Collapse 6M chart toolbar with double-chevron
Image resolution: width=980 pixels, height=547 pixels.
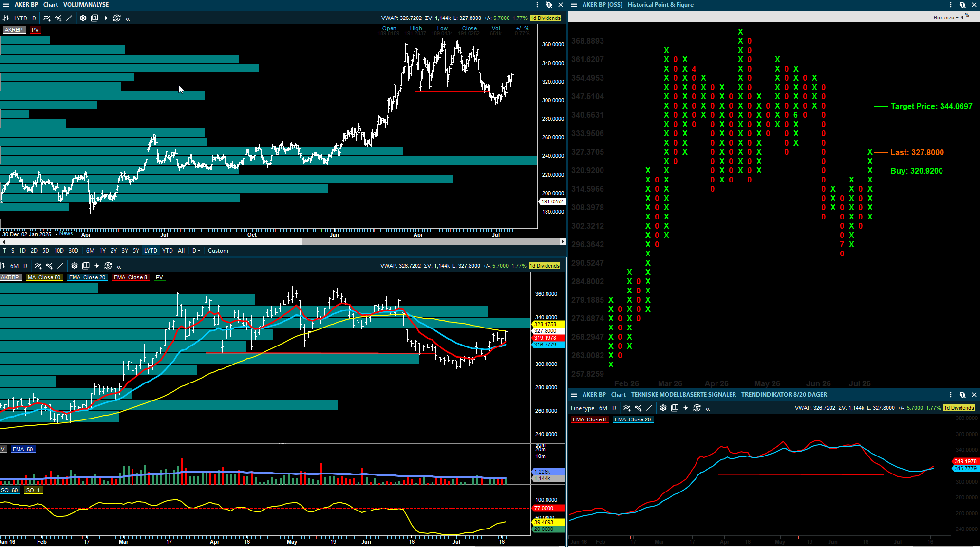pyautogui.click(x=119, y=267)
